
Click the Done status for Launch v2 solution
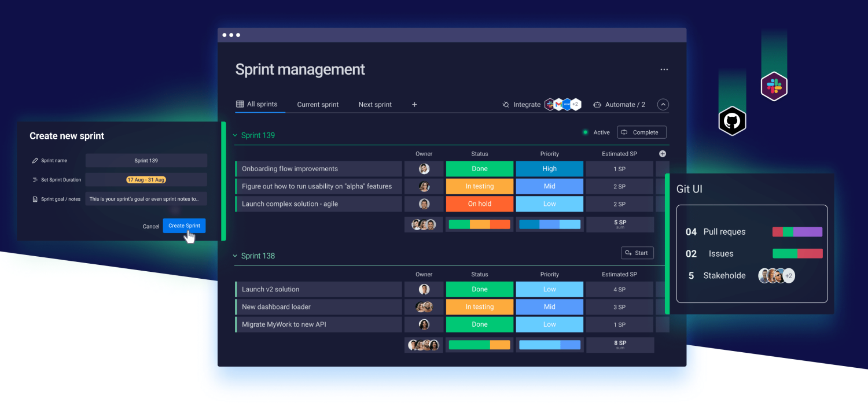coord(480,289)
